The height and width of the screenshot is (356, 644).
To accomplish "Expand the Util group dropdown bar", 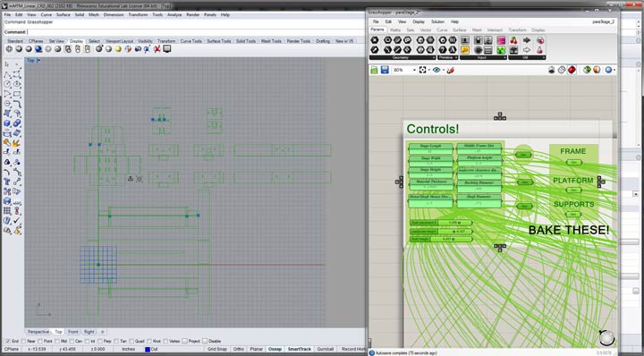I will click(x=527, y=58).
